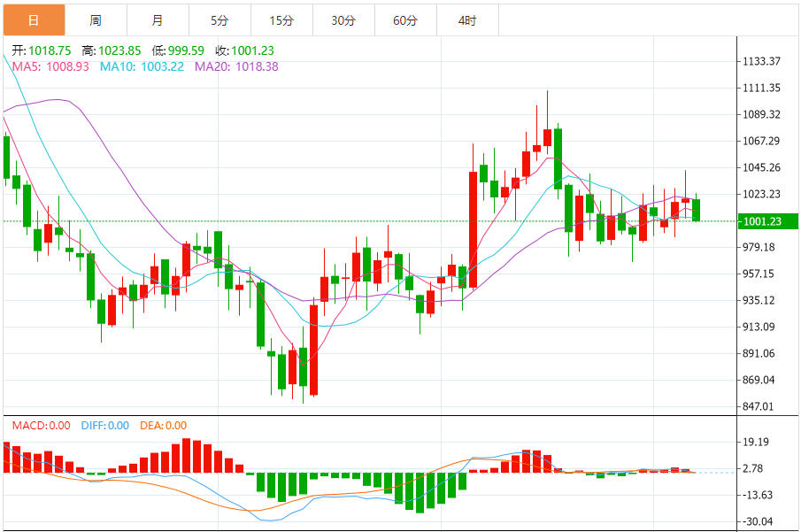Image resolution: width=801 pixels, height=532 pixels.
Task: Click the last green candlestick on the chart
Action: click(696, 210)
